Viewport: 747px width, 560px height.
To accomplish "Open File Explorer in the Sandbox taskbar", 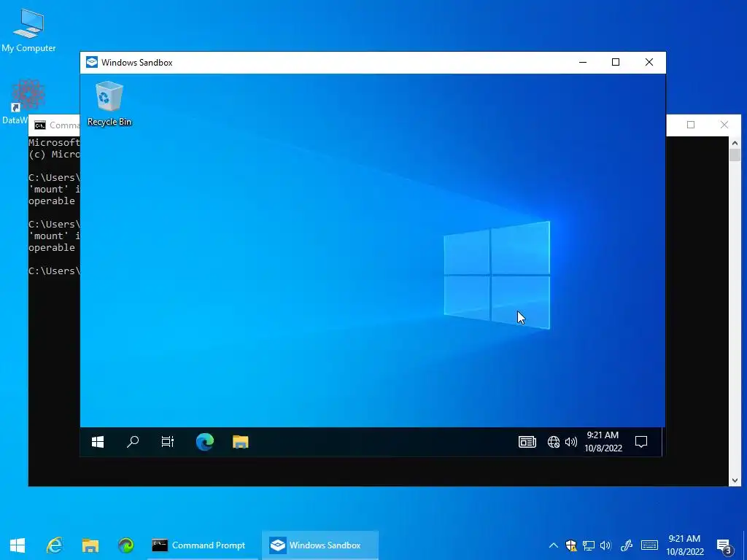I will click(241, 442).
